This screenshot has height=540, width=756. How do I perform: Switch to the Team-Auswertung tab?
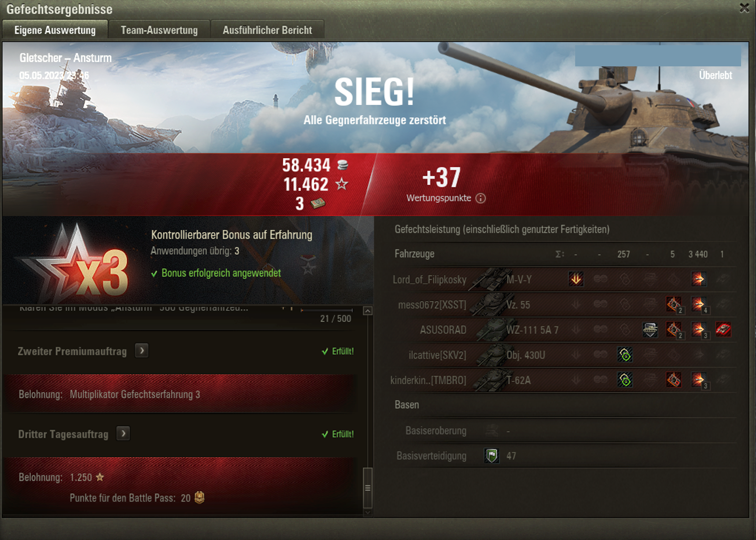(159, 30)
